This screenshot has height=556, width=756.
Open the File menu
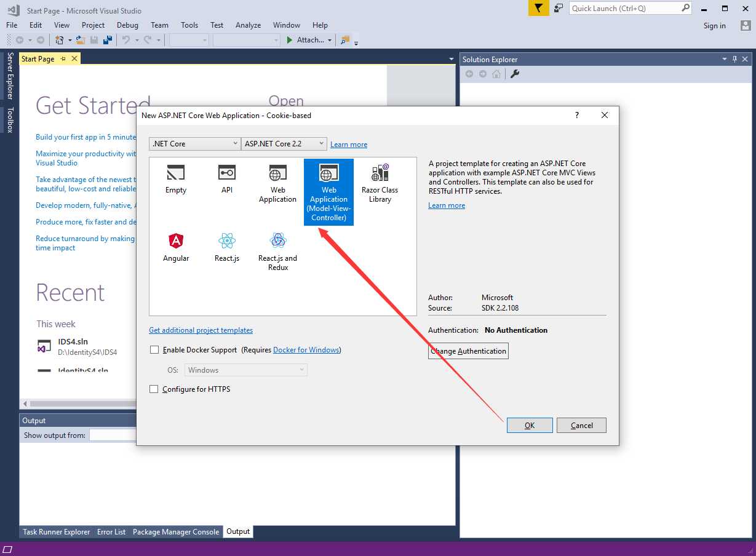pyautogui.click(x=12, y=25)
